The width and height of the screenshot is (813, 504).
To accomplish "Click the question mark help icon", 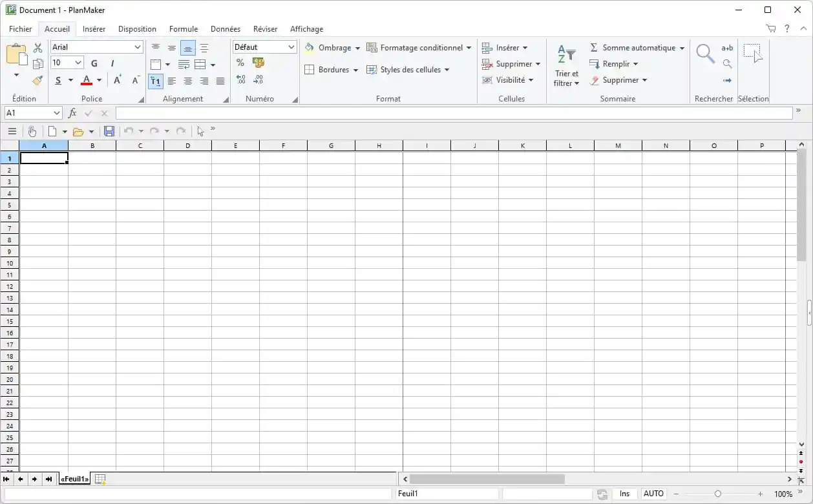I will click(x=787, y=29).
